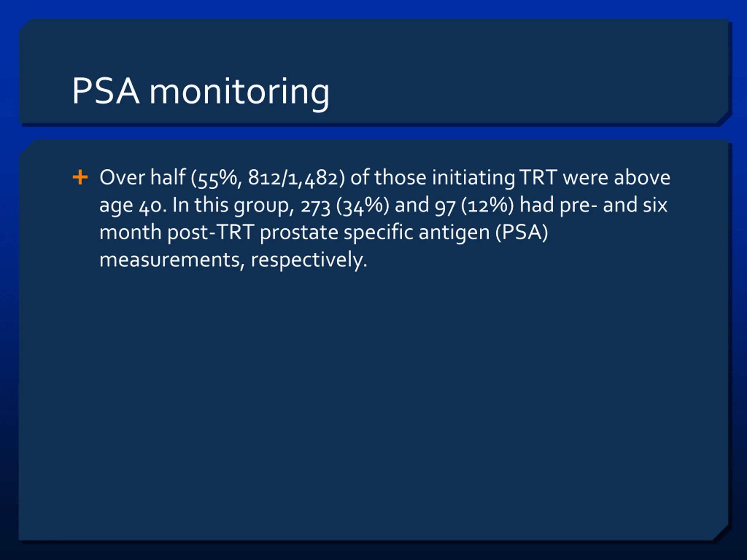Image resolution: width=747 pixels, height=560 pixels.
Task: Click the words "prostate specific antigen"
Action: (x=375, y=232)
